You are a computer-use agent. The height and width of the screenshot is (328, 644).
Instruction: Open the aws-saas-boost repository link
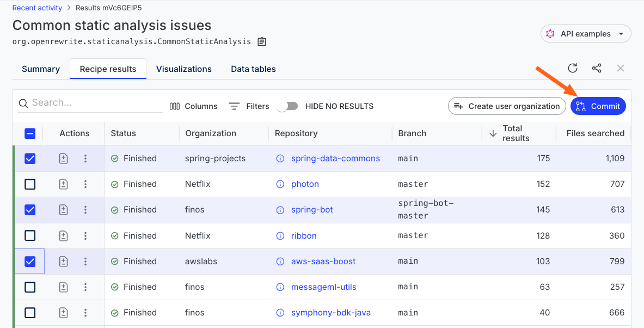(x=324, y=262)
